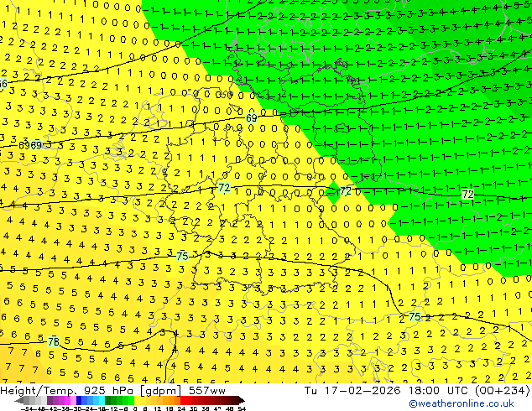Click the '557ww' text in the title

point(207,391)
